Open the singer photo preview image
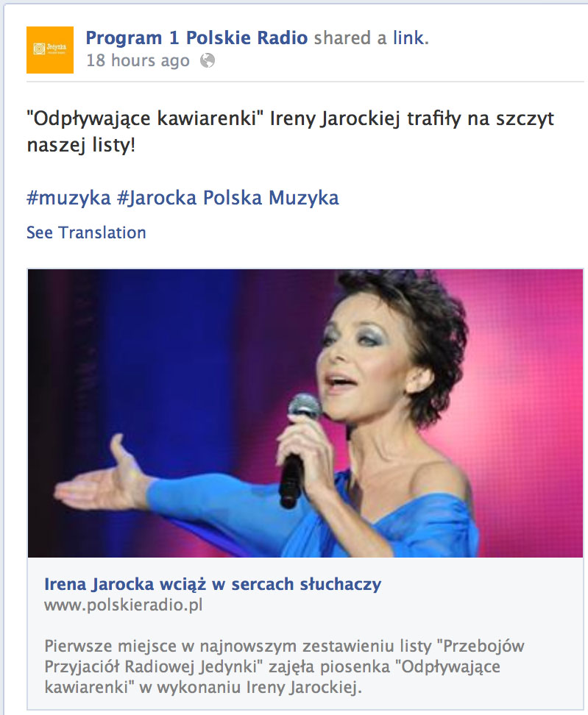Image resolution: width=588 pixels, height=715 pixels. (305, 413)
